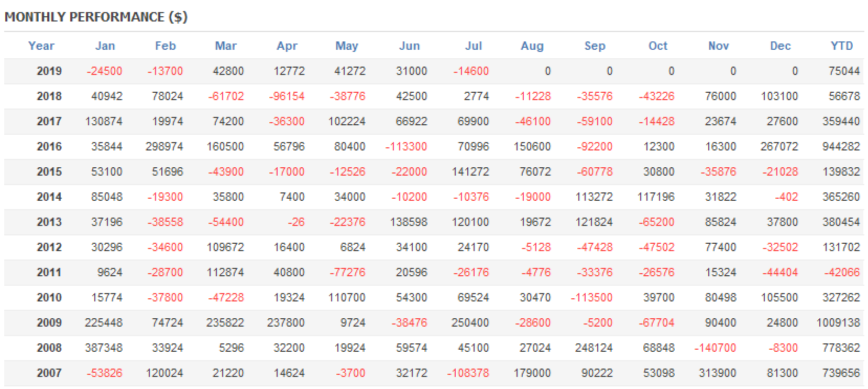Select the YTD column header
The height and width of the screenshot is (389, 868).
(x=842, y=46)
